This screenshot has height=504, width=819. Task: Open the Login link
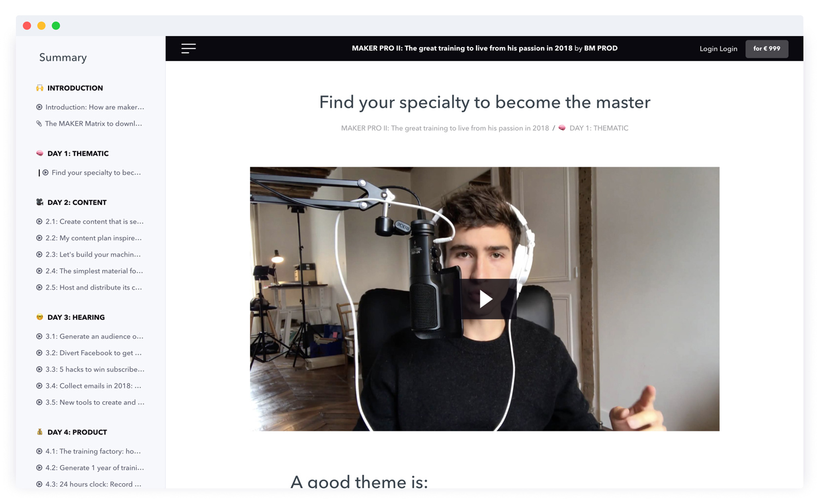coord(718,49)
